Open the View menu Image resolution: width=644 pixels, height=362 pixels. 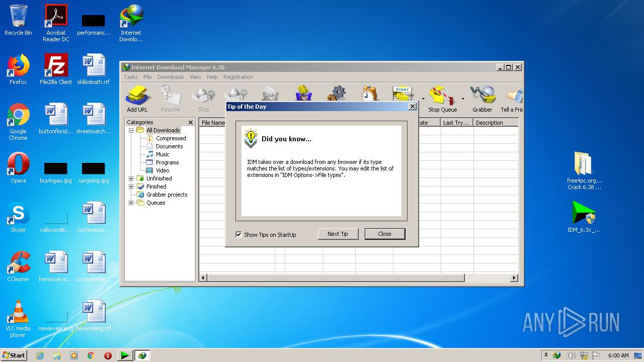coord(195,77)
